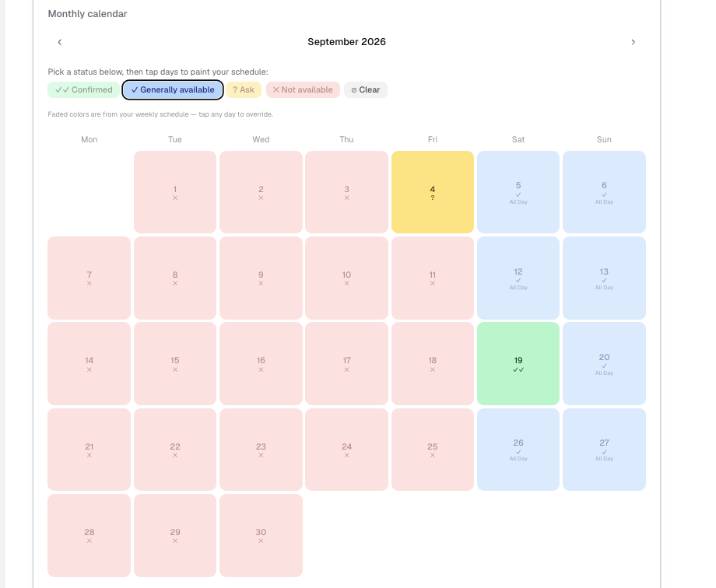
Task: Click the 'Pick a status below' instruction
Action: tap(158, 72)
